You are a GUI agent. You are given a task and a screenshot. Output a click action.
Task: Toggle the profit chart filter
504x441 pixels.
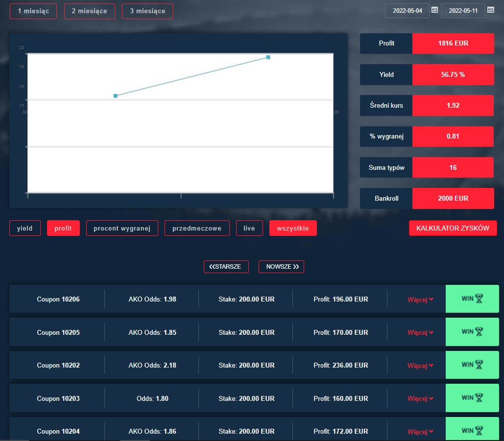(63, 228)
